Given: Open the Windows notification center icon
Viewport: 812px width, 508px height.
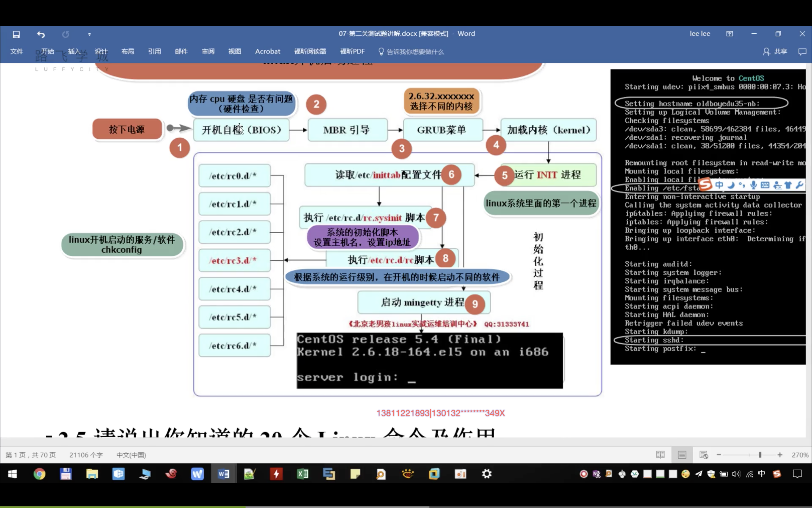Looking at the screenshot, I should (x=797, y=474).
